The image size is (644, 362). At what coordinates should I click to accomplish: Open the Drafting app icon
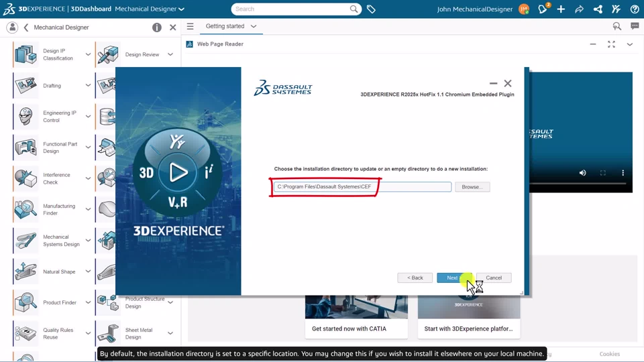point(25,85)
